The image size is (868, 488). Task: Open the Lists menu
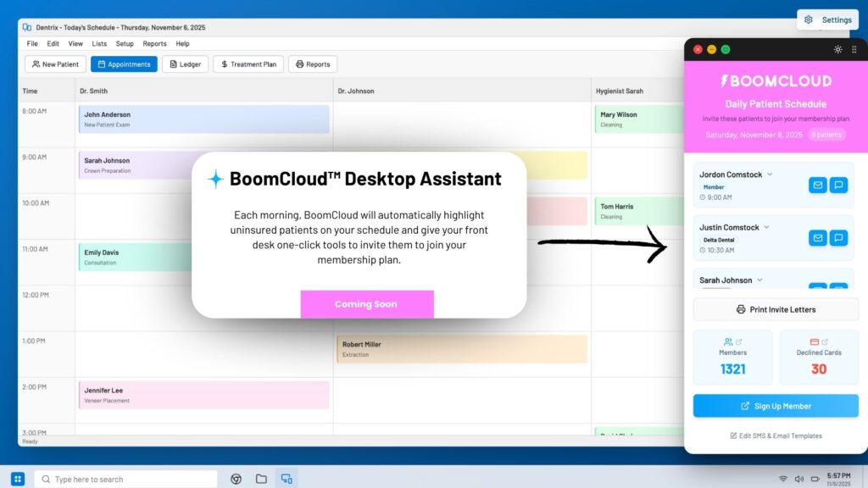click(99, 44)
